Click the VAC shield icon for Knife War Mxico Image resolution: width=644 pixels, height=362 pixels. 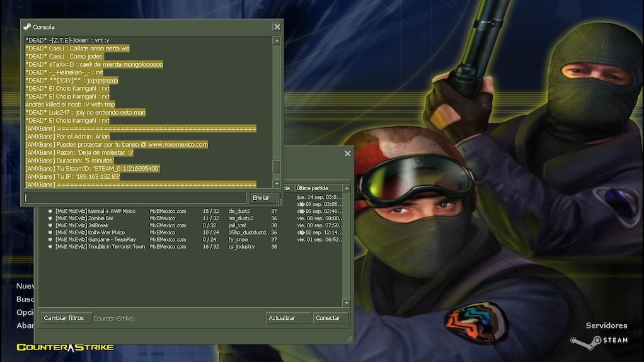[x=50, y=232]
